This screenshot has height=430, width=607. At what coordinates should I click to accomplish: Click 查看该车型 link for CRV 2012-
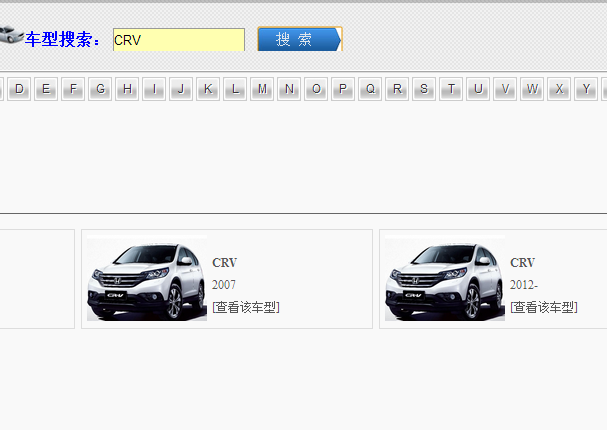544,307
